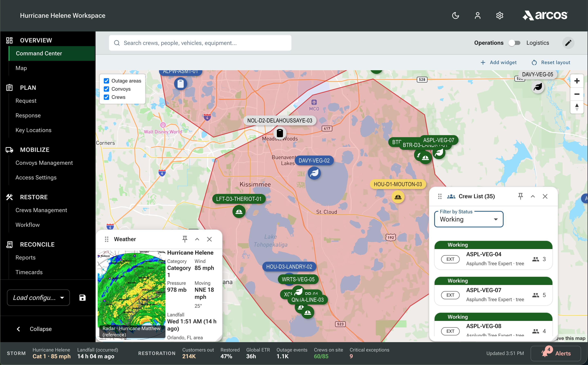
Task: Open Command Center page
Action: (52, 53)
